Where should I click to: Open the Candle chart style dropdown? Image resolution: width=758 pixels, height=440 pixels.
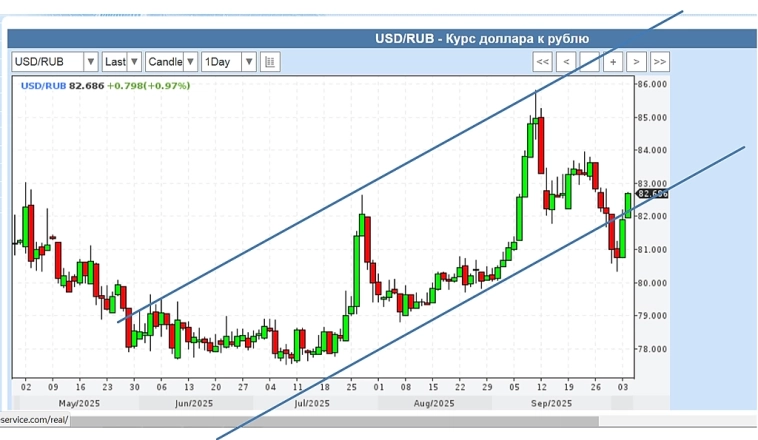(171, 62)
